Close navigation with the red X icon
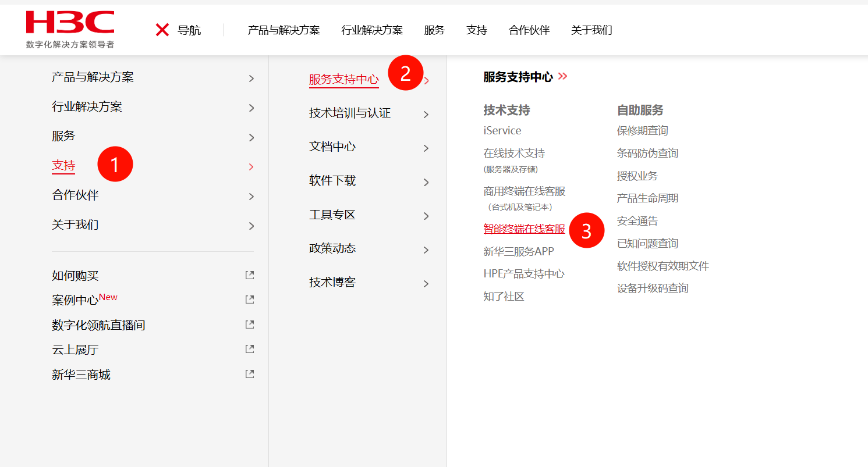Screen dimensions: 868x467 (162, 30)
